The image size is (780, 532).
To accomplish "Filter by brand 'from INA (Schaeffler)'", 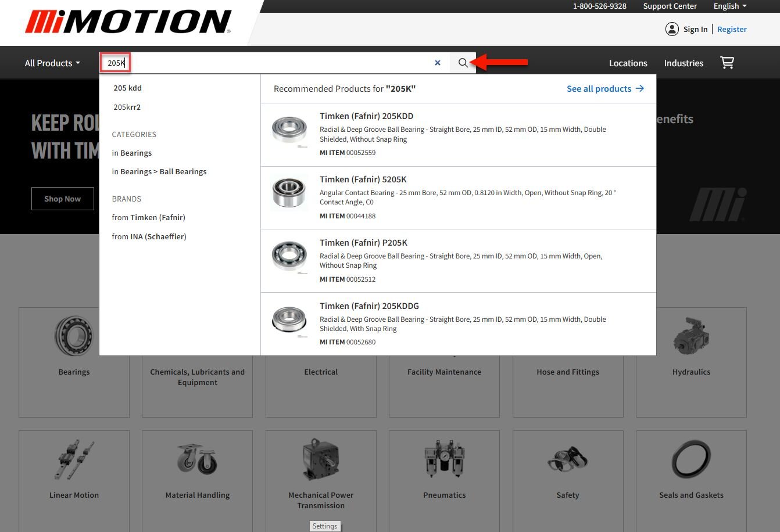I will tap(149, 237).
